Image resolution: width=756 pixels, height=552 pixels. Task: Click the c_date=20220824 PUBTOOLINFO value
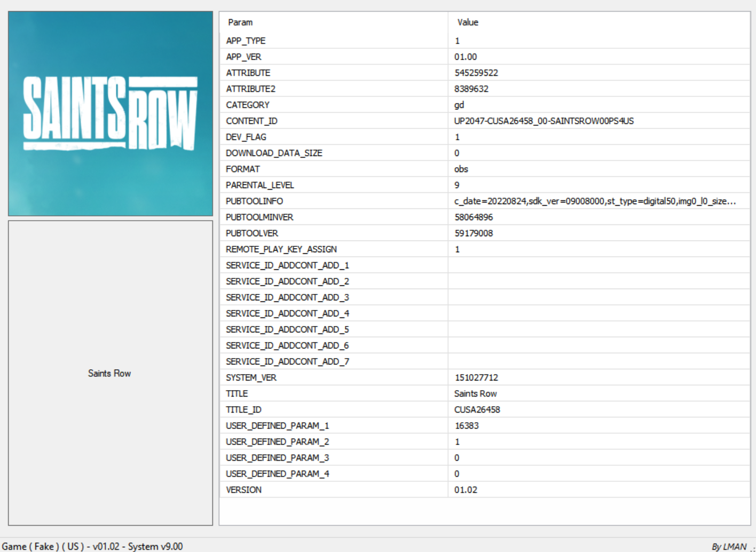[595, 201]
